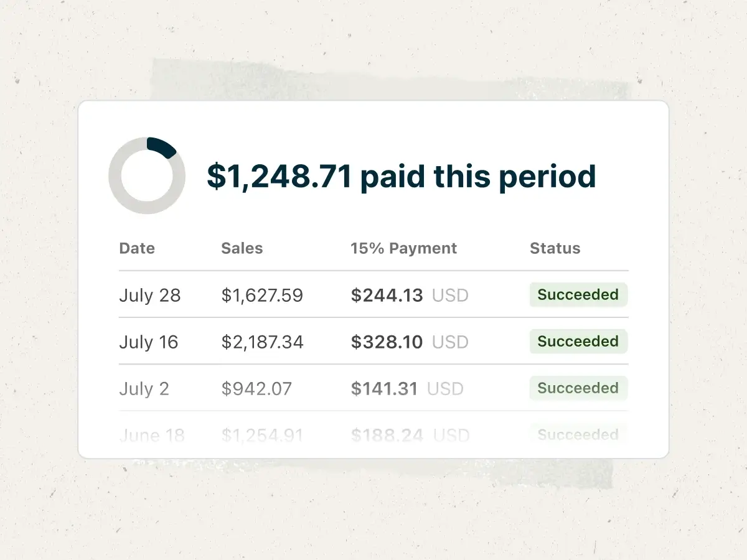Screen dimensions: 747x560
Task: Click the Date column header
Action: (x=137, y=248)
